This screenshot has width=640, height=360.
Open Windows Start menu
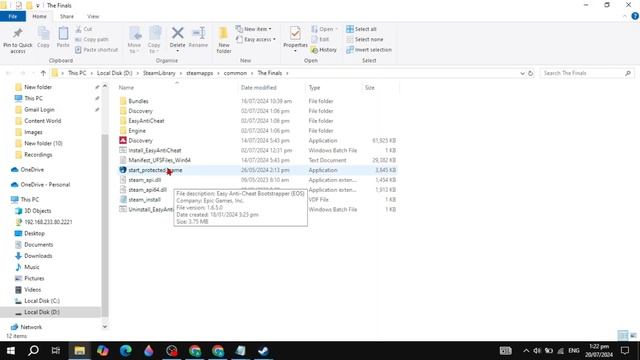tap(11, 351)
